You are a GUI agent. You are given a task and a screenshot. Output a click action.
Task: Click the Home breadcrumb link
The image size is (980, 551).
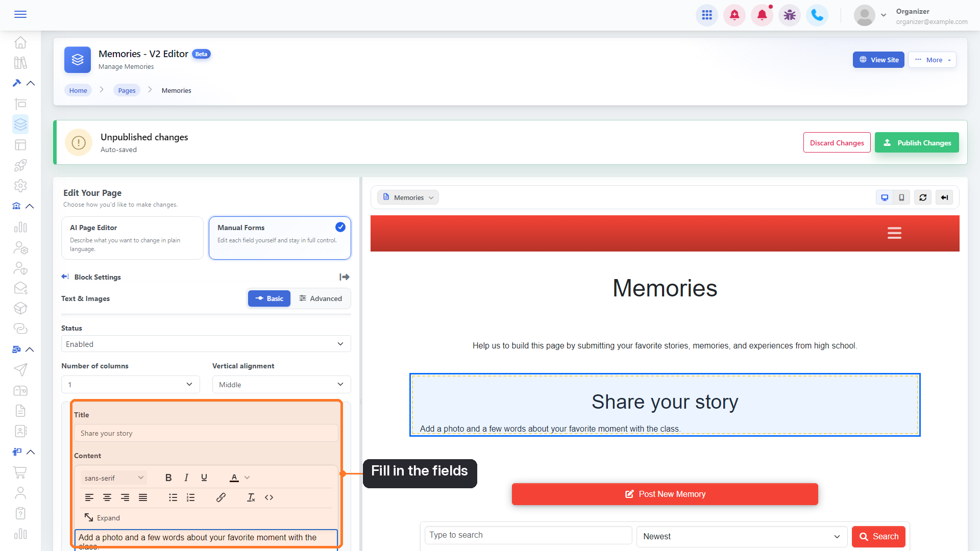78,90
